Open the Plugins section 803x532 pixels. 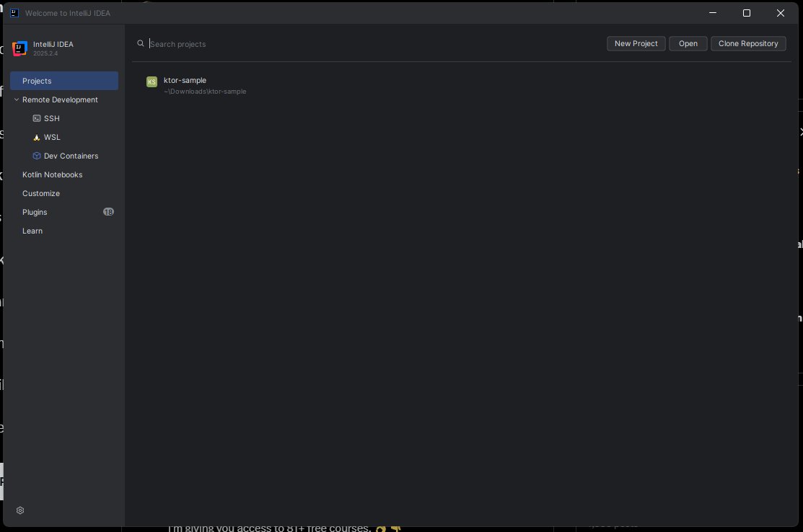64,212
